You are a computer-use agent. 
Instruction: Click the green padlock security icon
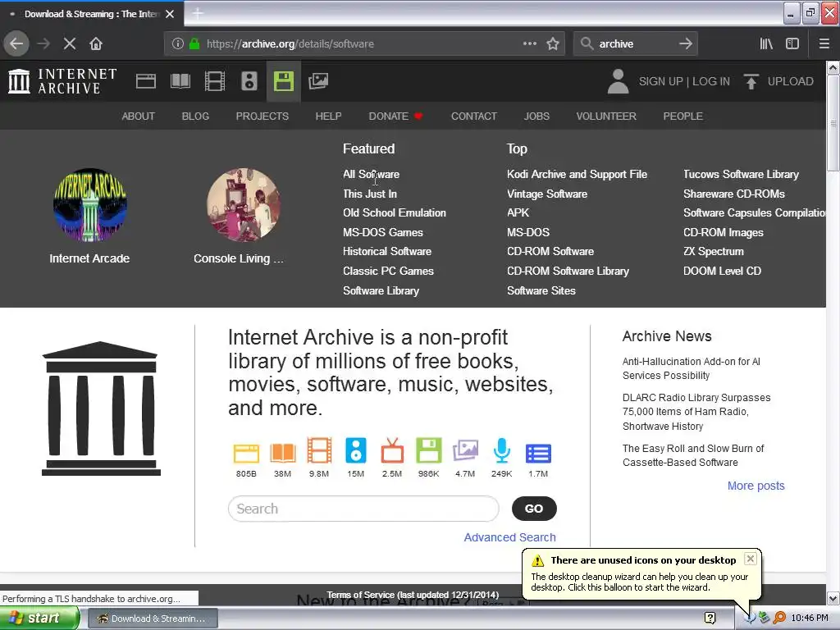pyautogui.click(x=194, y=44)
